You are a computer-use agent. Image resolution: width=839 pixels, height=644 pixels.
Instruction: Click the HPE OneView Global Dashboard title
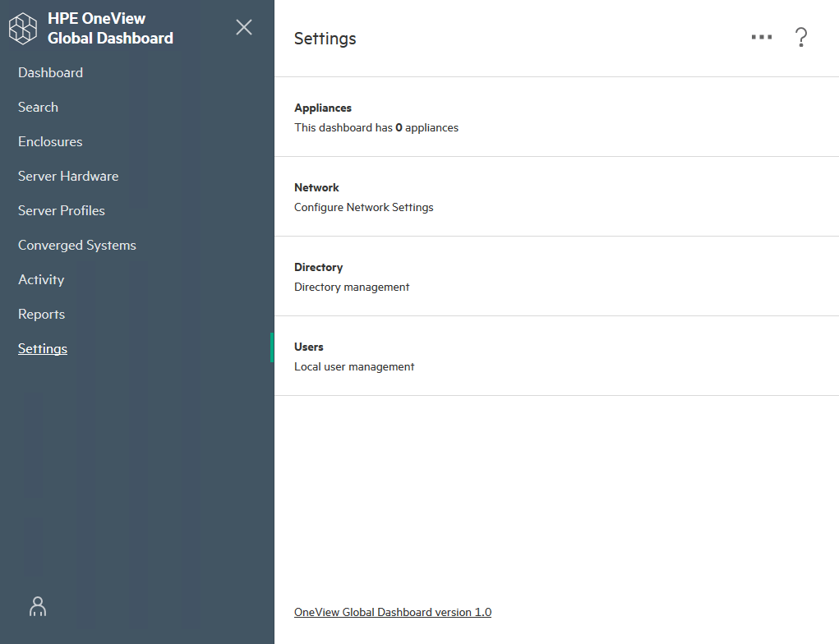tap(110, 29)
